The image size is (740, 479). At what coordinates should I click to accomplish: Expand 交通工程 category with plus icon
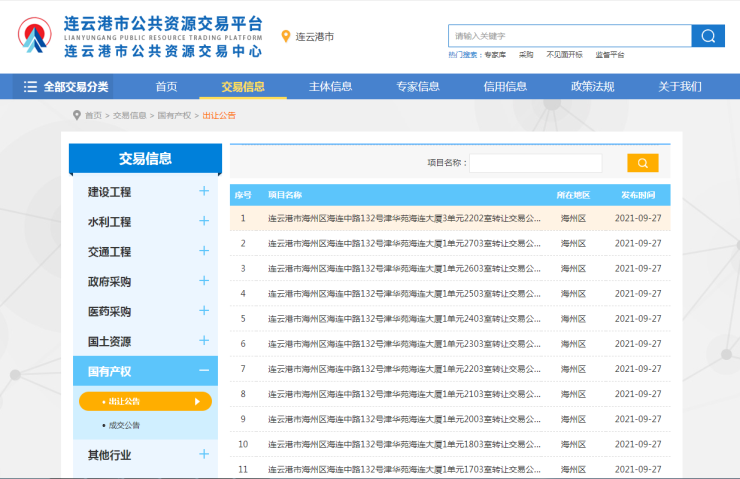pyautogui.click(x=204, y=251)
